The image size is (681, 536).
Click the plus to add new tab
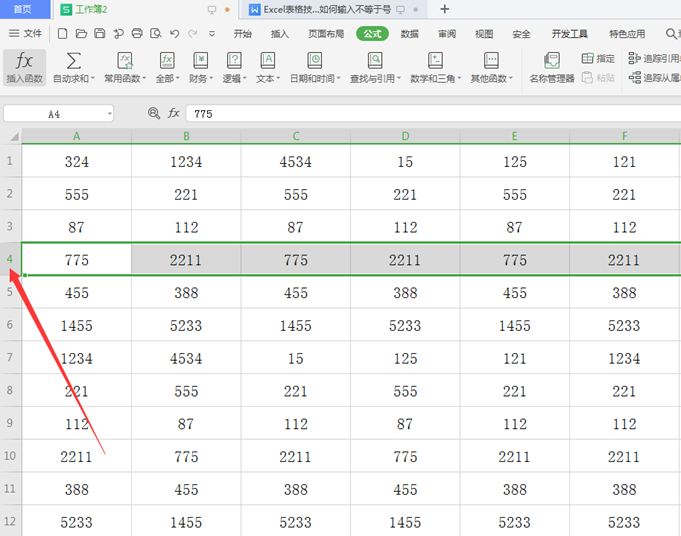pos(444,9)
